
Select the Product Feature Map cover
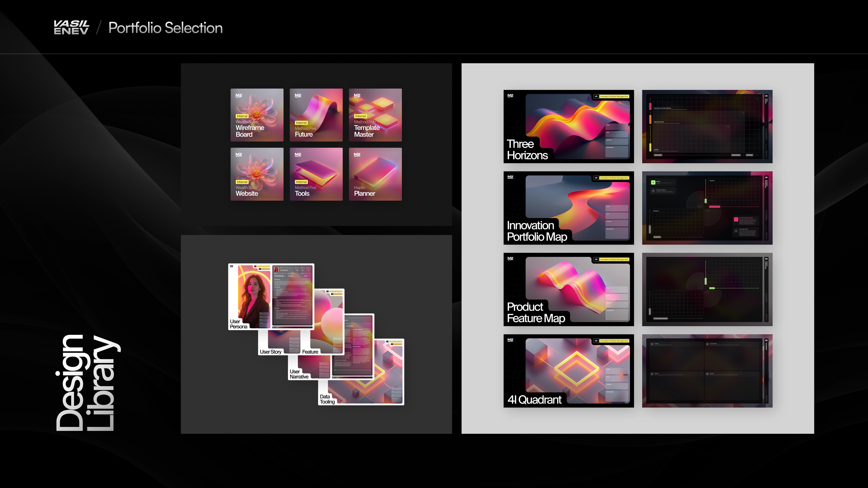point(568,289)
